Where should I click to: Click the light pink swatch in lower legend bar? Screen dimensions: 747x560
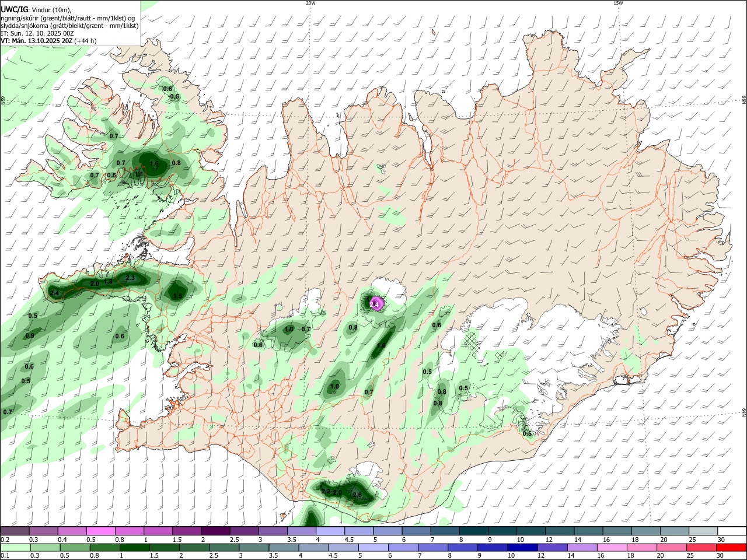pyautogui.click(x=613, y=547)
